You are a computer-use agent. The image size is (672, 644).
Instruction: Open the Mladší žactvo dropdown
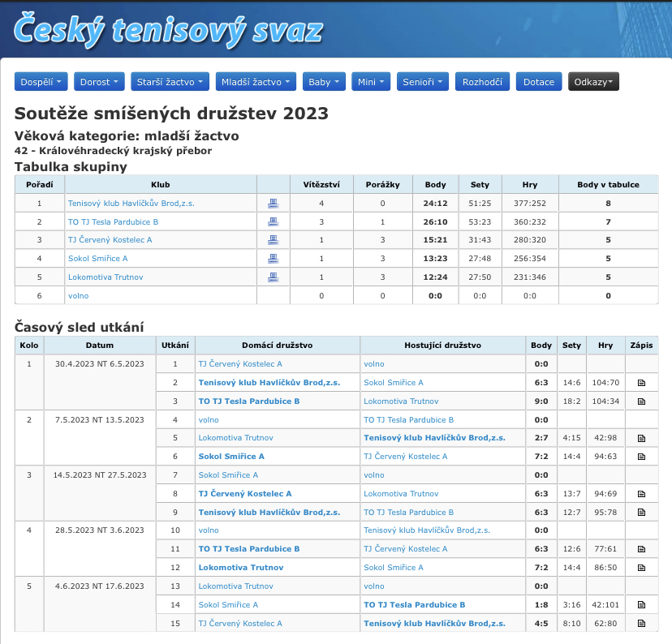point(256,82)
